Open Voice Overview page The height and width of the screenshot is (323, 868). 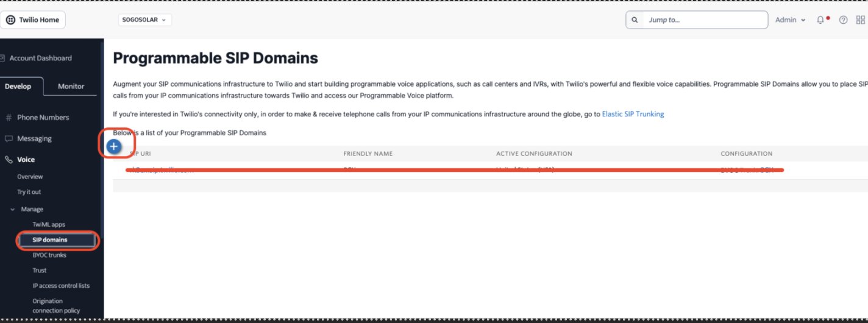[30, 177]
